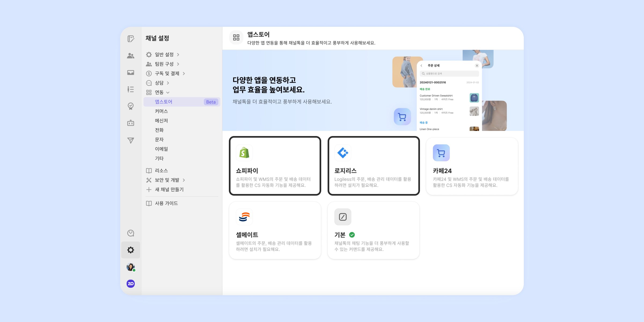Select 메신저 in the 연동 submenu
The height and width of the screenshot is (322, 644).
coord(161,121)
